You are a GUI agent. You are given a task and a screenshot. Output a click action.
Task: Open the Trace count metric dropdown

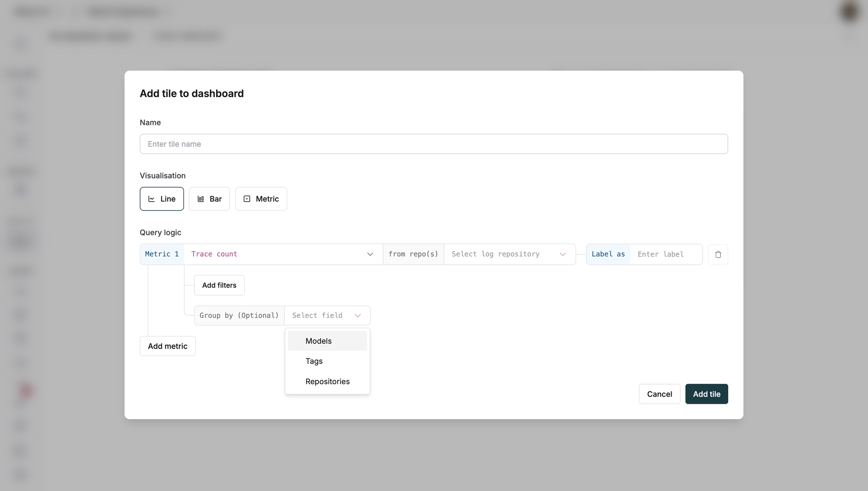tap(283, 254)
